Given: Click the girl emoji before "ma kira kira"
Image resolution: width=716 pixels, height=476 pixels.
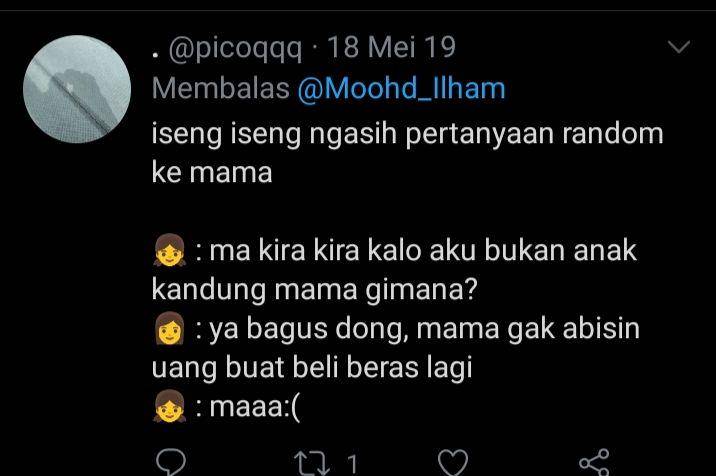Looking at the screenshot, I should pos(169,250).
